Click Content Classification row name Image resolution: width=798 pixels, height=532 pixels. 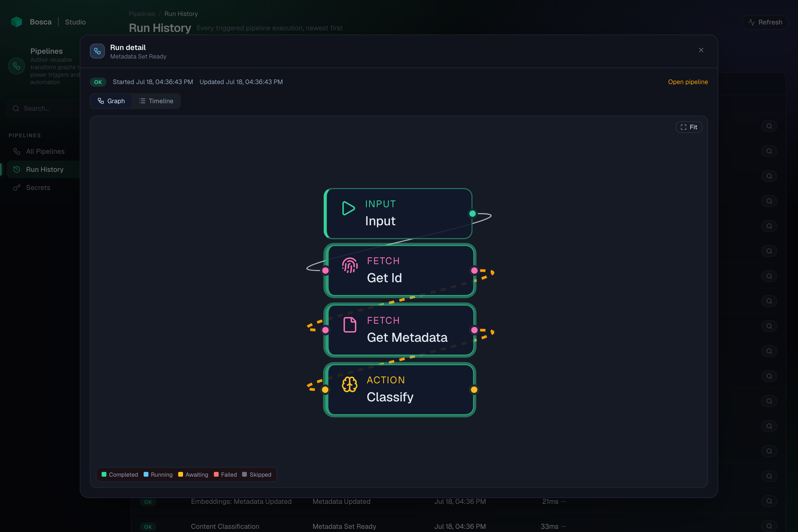225,527
